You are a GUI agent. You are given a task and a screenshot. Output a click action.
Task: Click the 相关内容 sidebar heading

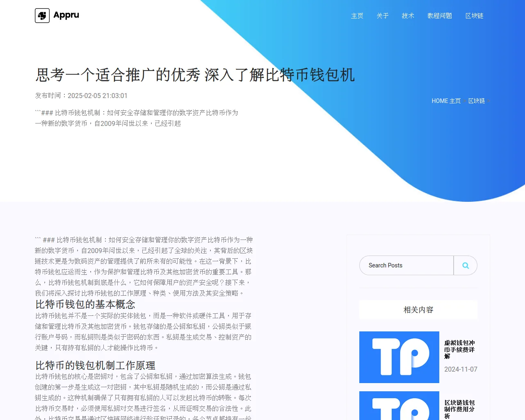[x=418, y=310]
